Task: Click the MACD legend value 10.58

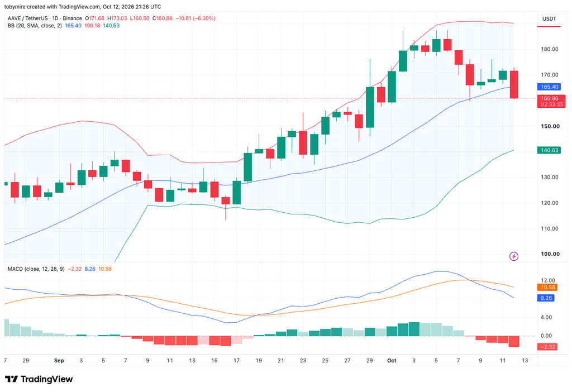Action: pyautogui.click(x=105, y=269)
